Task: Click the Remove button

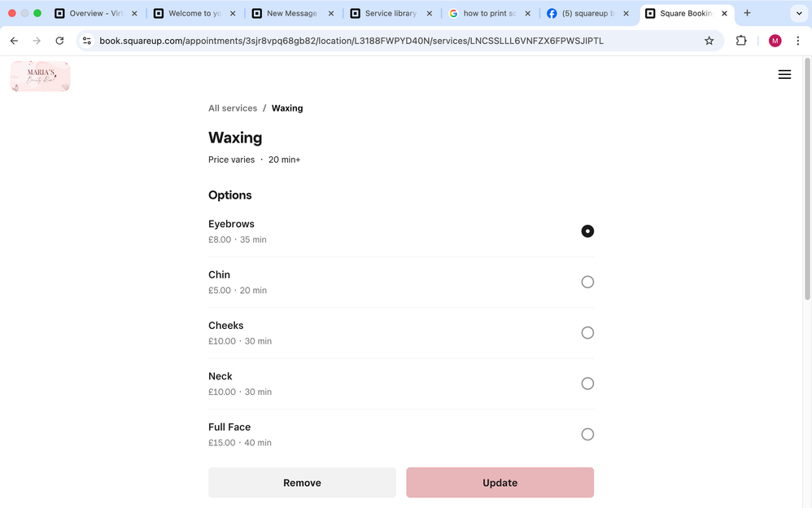Action: [x=302, y=483]
